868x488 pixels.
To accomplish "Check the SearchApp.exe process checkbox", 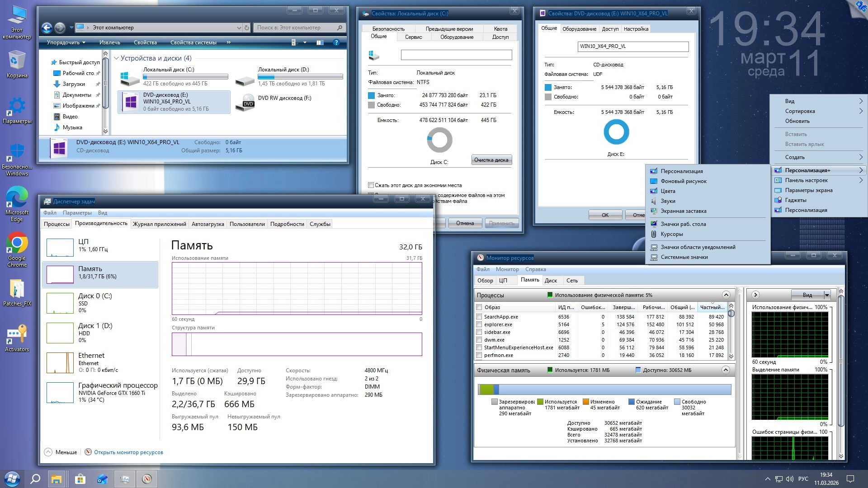I will tap(479, 317).
